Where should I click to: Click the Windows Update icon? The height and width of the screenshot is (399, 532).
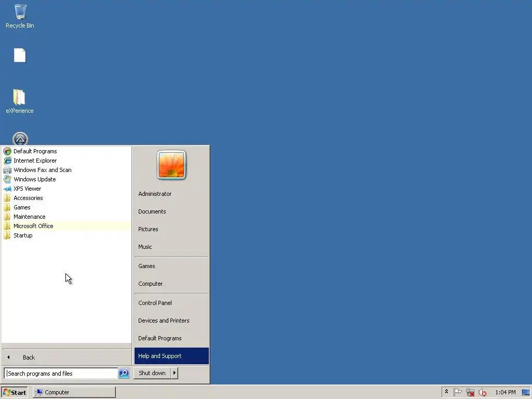coord(7,179)
